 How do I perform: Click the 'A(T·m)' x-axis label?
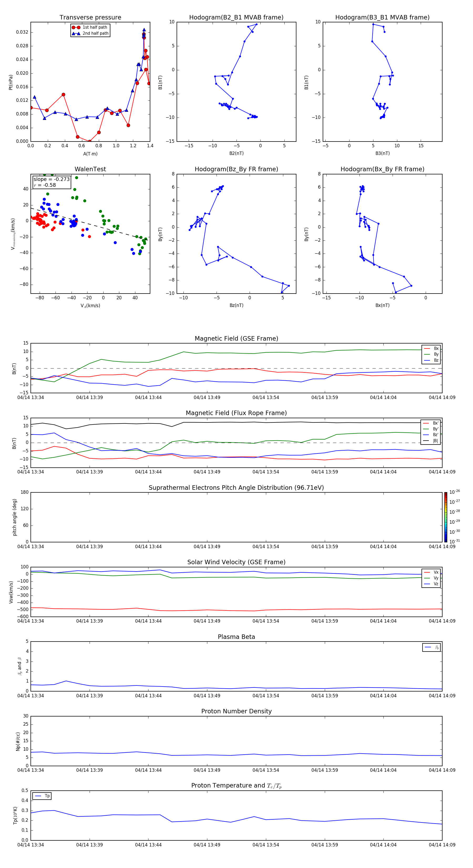(90, 154)
